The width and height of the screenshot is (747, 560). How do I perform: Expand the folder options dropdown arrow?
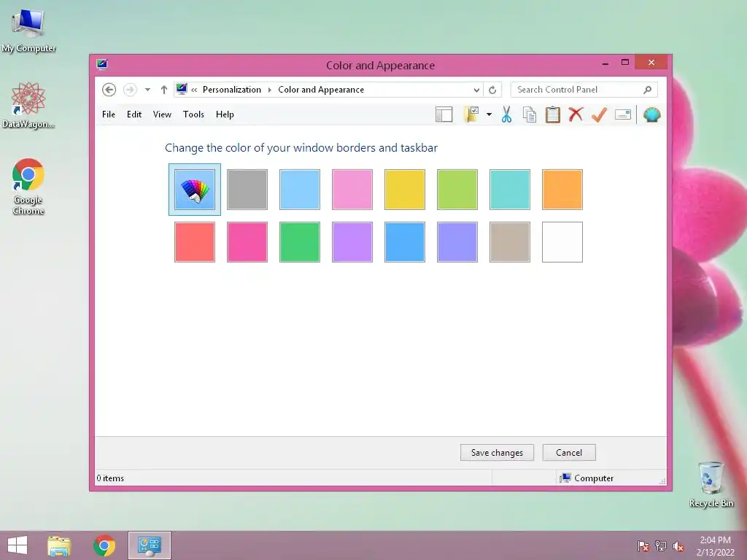[x=489, y=114]
